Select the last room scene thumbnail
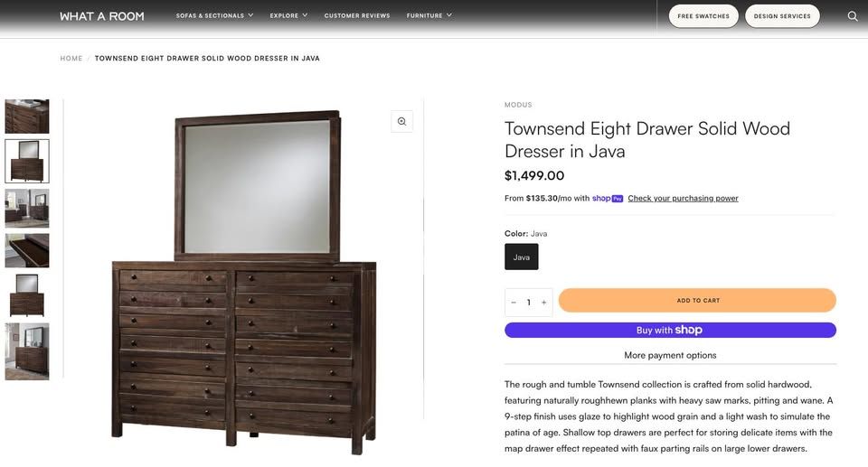This screenshot has width=868, height=467. tap(27, 351)
